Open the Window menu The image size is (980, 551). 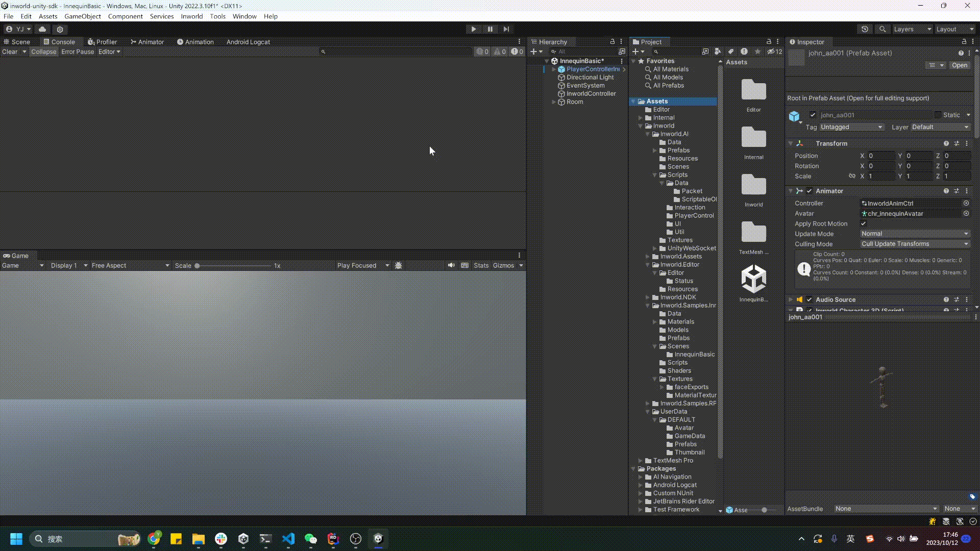tap(244, 16)
